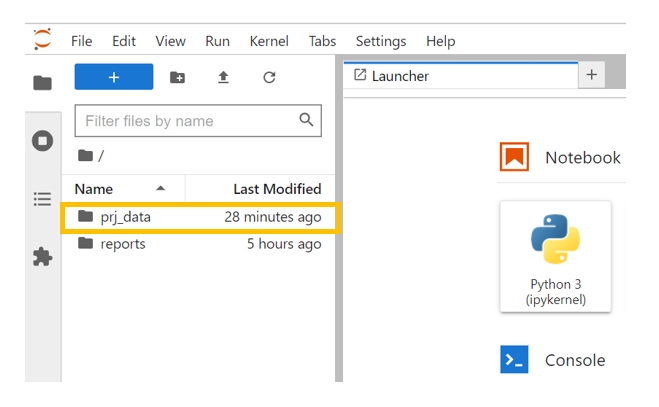Sort files by Name column header
This screenshot has height=407, width=659.
coord(94,189)
